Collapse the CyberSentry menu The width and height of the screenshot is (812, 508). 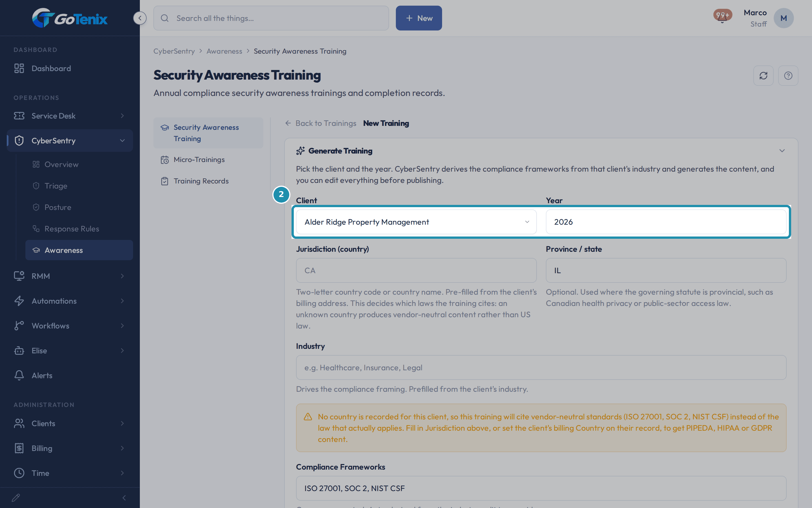[x=70, y=141]
